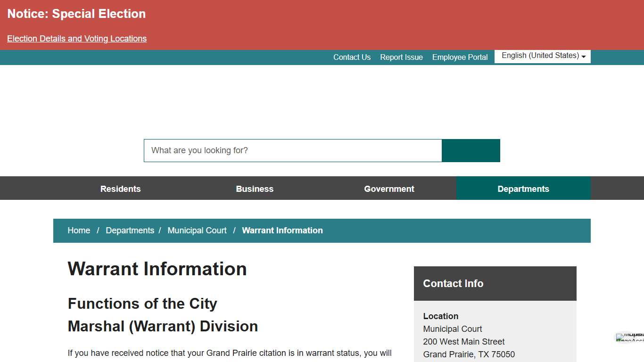The height and width of the screenshot is (362, 644).
Task: Open the Report Issue page
Action: tap(401, 57)
